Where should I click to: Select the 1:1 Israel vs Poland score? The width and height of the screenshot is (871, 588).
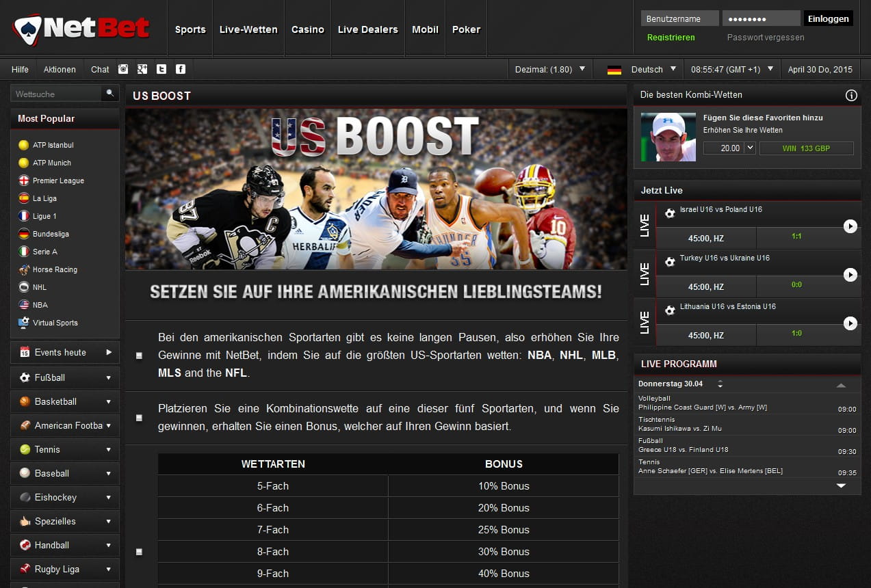796,237
